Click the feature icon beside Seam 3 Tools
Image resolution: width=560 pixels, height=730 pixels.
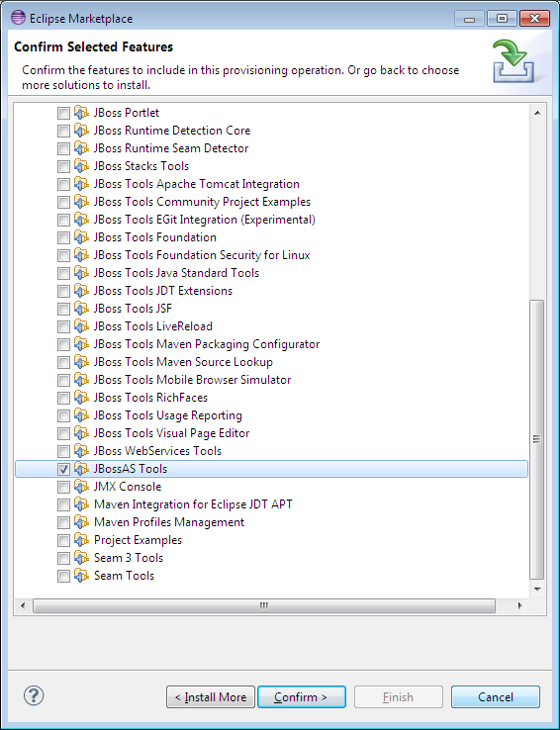[81, 558]
